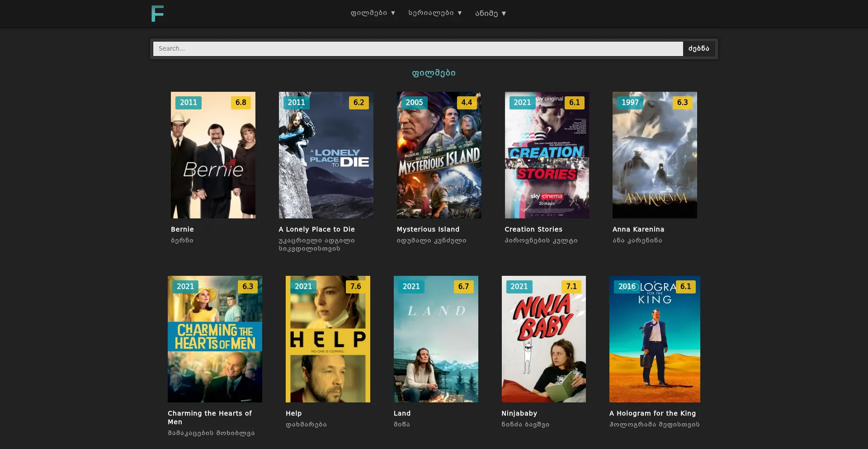Click the 7.6 rating badge on Help
The width and height of the screenshot is (868, 449).
click(356, 287)
